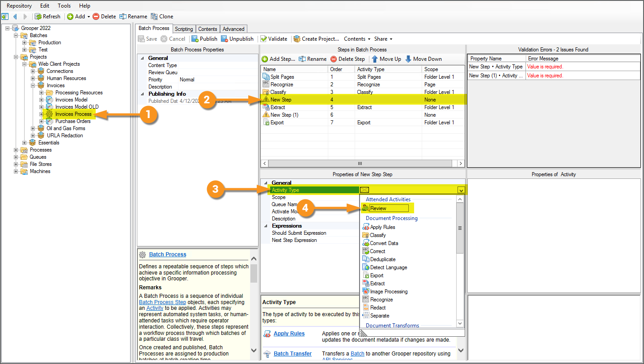Expand the Processes tree node
644x364 pixels.
pyautogui.click(x=17, y=150)
